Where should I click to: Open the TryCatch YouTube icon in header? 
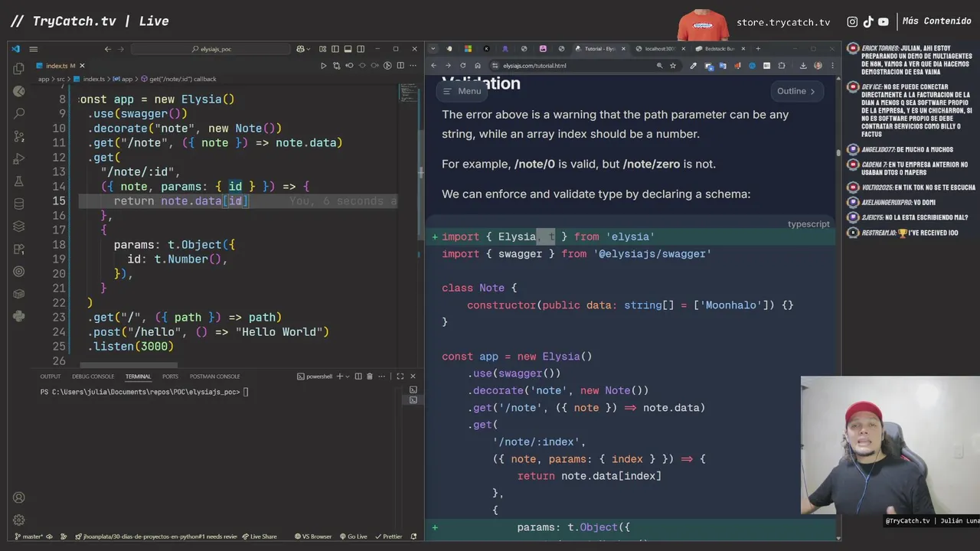883,22
